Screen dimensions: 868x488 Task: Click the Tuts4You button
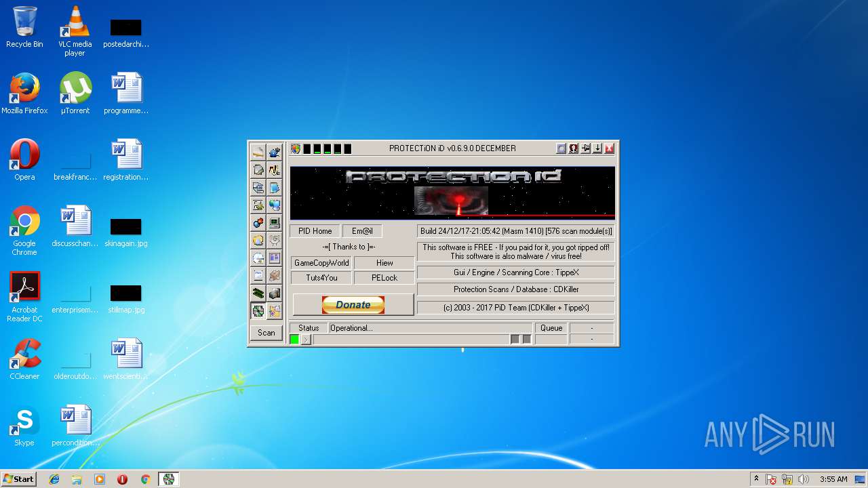point(321,278)
